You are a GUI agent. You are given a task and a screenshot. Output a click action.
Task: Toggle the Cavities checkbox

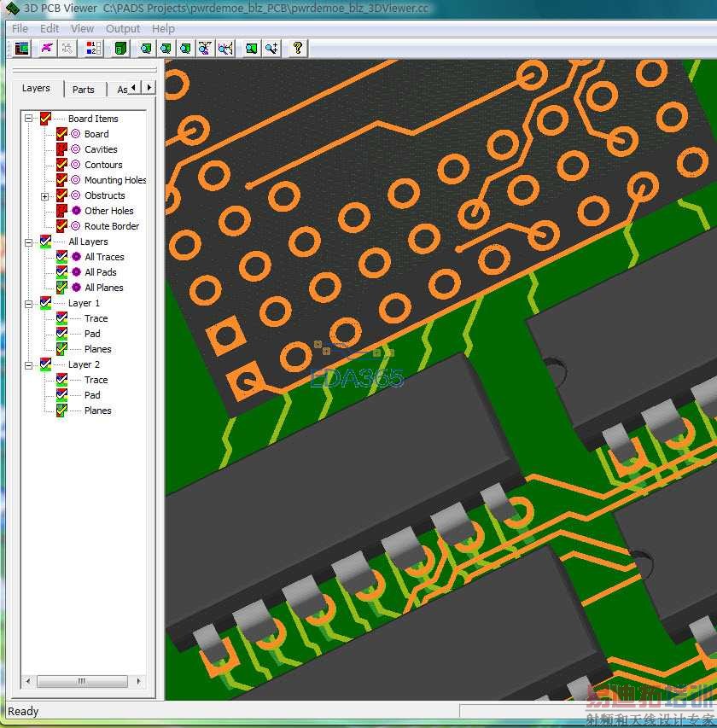coord(61,149)
